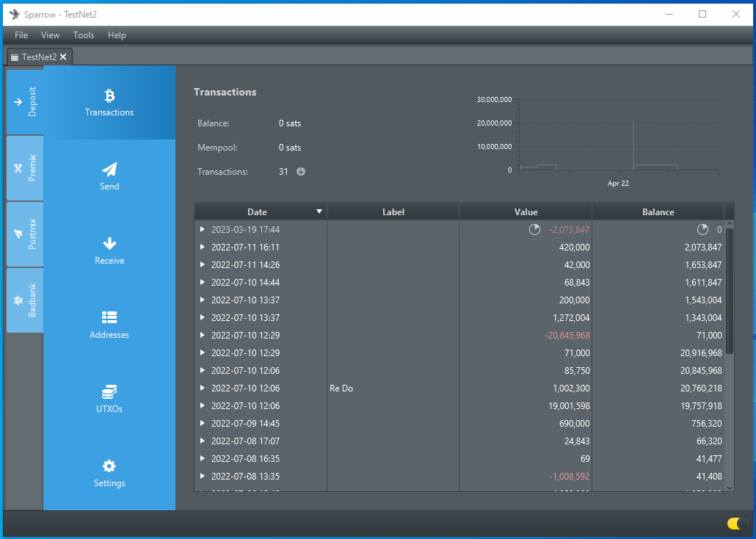The image size is (756, 539).
Task: Click the confirmation pie icon beside -2,073,847
Action: coord(534,230)
